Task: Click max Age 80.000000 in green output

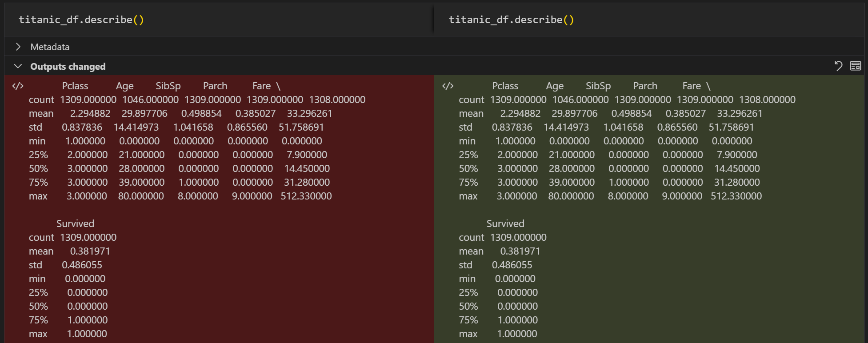Action: tap(571, 196)
